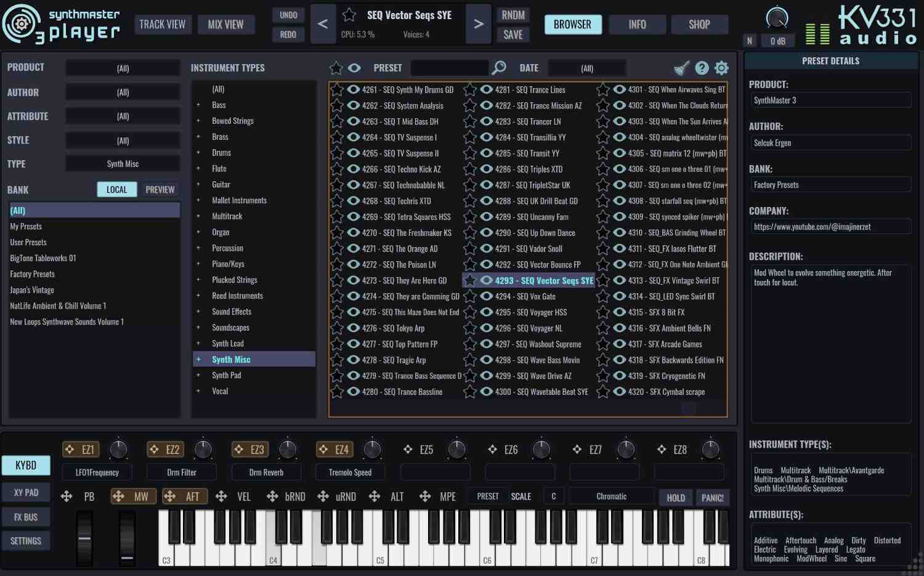Switch to the INFO tab

(637, 24)
